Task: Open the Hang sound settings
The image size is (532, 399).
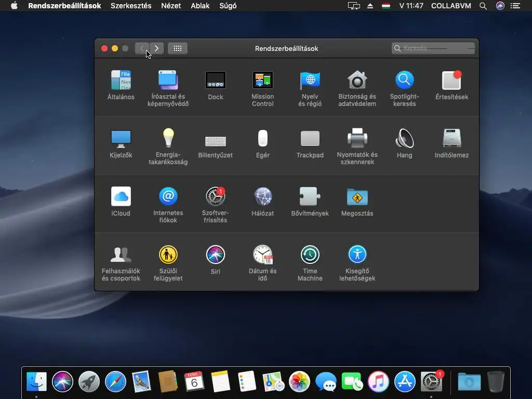Action: pos(404,143)
